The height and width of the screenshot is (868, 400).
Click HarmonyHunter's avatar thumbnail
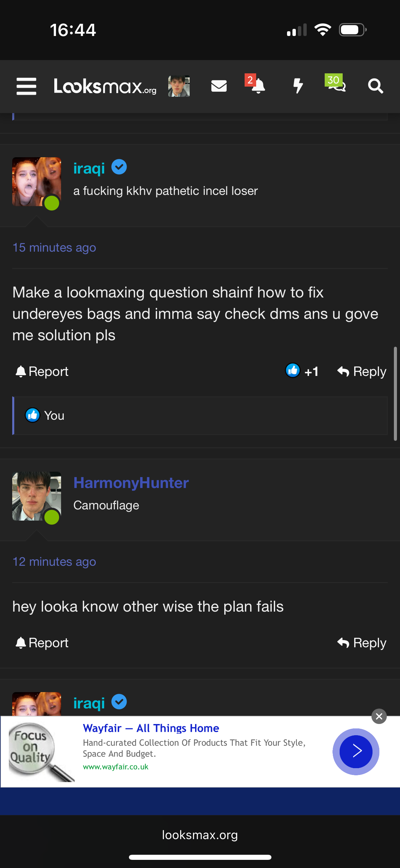point(36,496)
